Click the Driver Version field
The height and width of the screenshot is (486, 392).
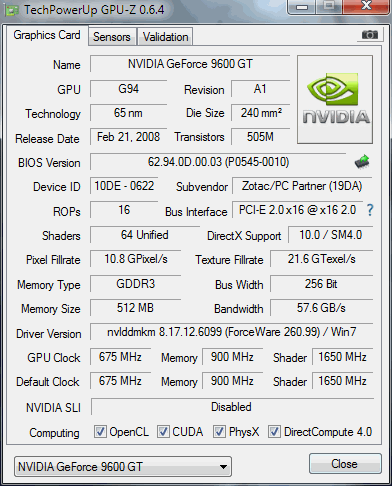pyautogui.click(x=231, y=332)
